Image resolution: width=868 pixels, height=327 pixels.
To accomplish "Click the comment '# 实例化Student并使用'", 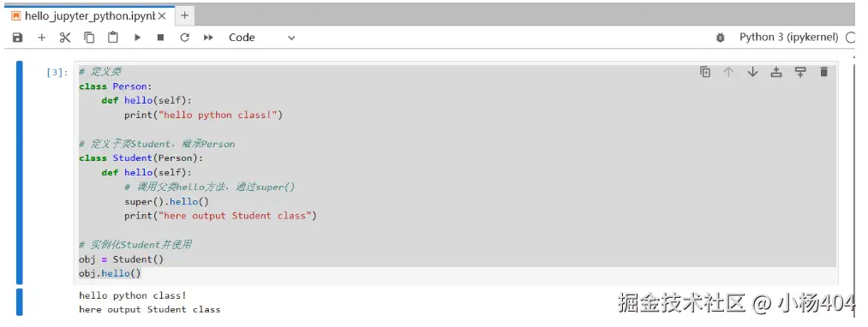I will [135, 245].
